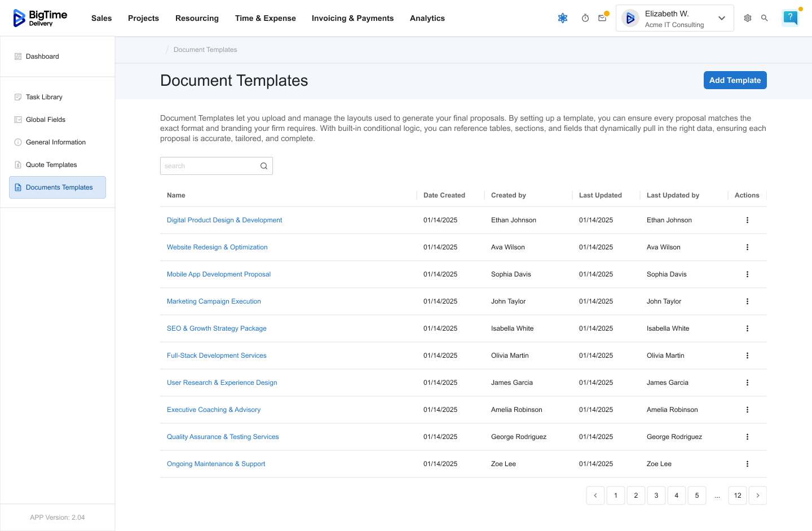Open actions menu for Marketing Campaign Execution

point(747,301)
